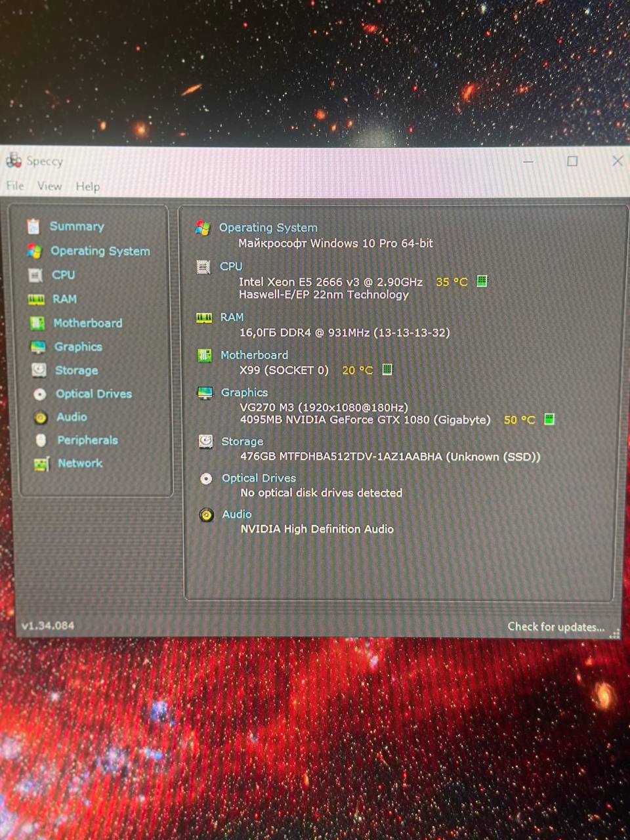
Task: Click the RAM stick icon in sidebar
Action: pyautogui.click(x=36, y=299)
